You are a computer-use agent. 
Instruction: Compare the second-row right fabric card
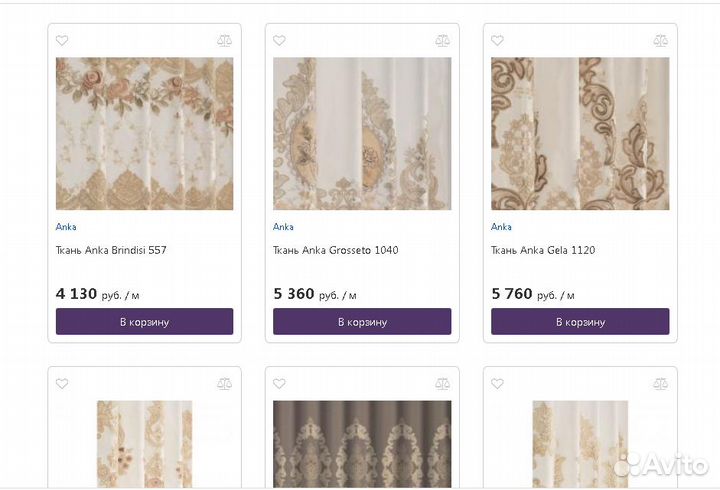(660, 384)
